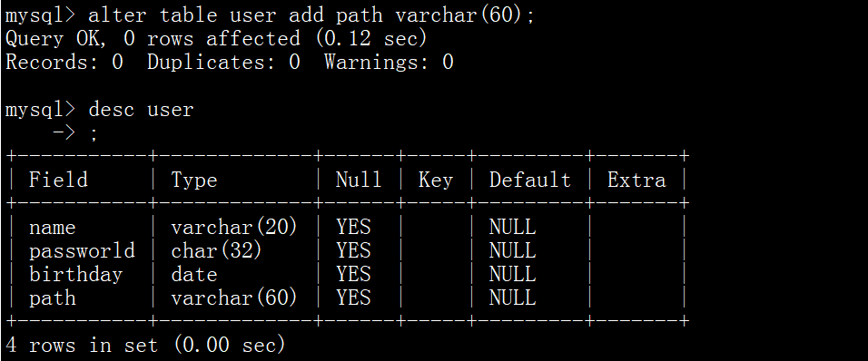This screenshot has width=868, height=361.
Task: Click the Default column header
Action: point(529,180)
